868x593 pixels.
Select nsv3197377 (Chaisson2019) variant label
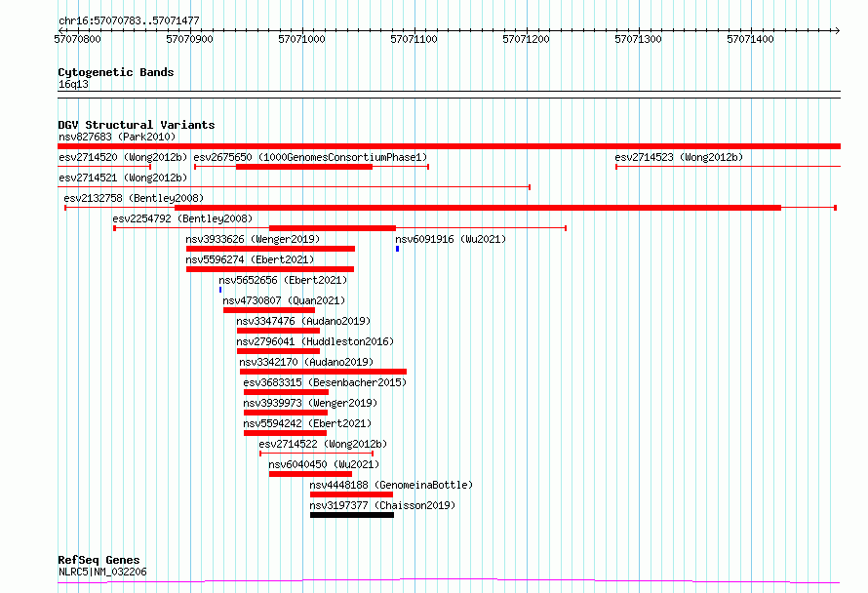tap(382, 505)
